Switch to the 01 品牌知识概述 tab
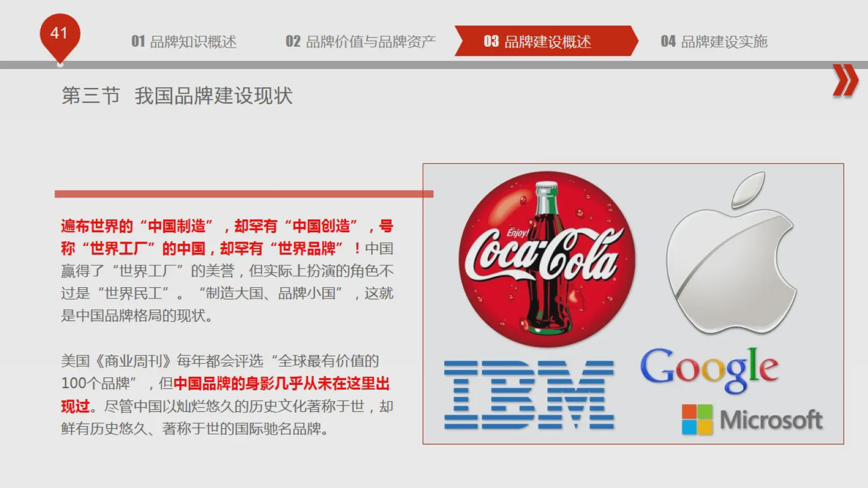This screenshot has height=488, width=868. pyautogui.click(x=184, y=41)
